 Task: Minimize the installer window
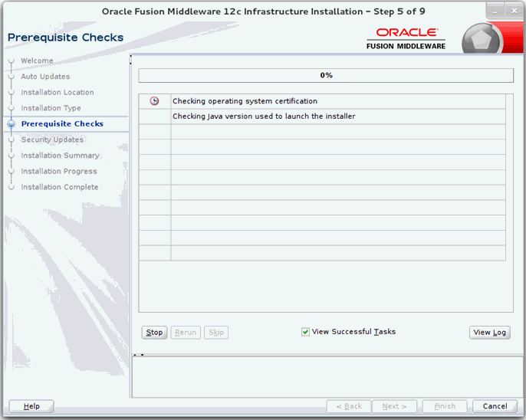[x=495, y=11]
